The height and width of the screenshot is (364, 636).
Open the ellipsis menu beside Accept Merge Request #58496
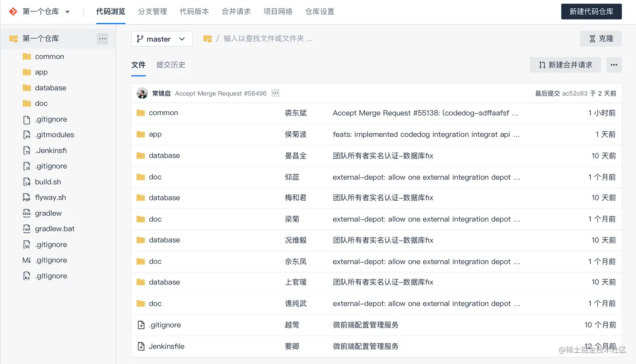pyautogui.click(x=276, y=93)
